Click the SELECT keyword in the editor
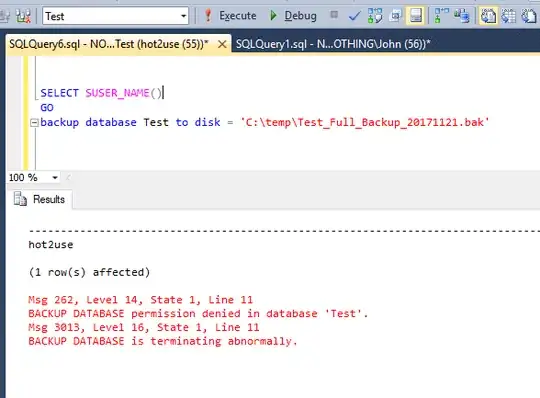This screenshot has width=540, height=398. (60, 93)
